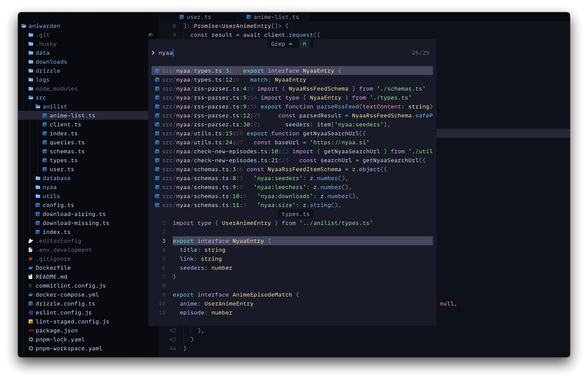The image size is (588, 381).
Task: Click the git icon beside .gitignore
Action: pos(31,259)
